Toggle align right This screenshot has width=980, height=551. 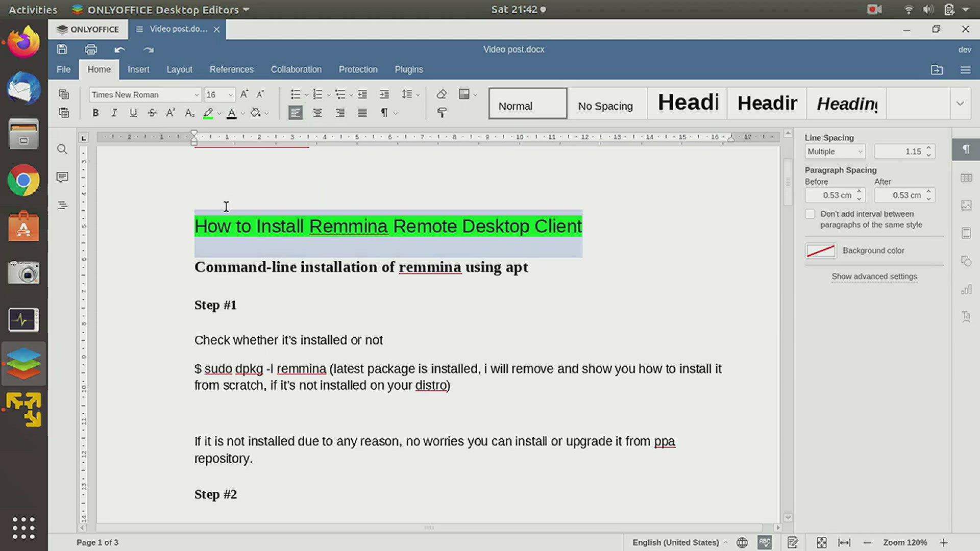click(340, 113)
